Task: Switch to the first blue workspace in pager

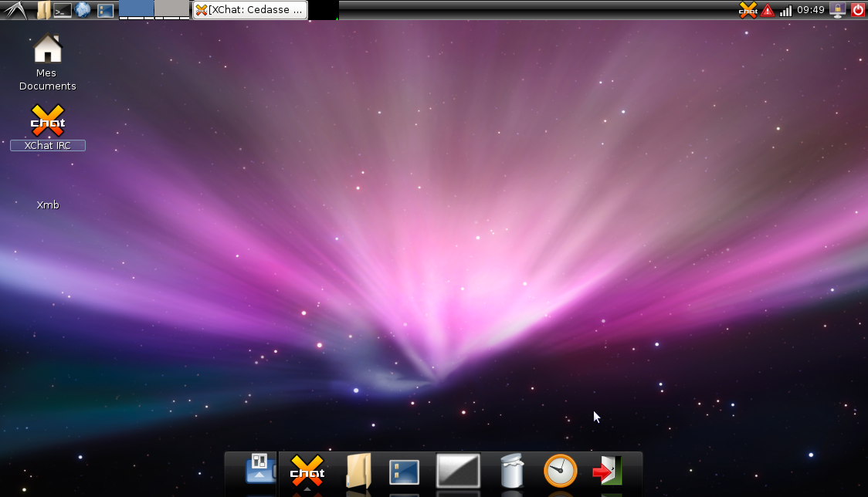Action: tap(137, 8)
